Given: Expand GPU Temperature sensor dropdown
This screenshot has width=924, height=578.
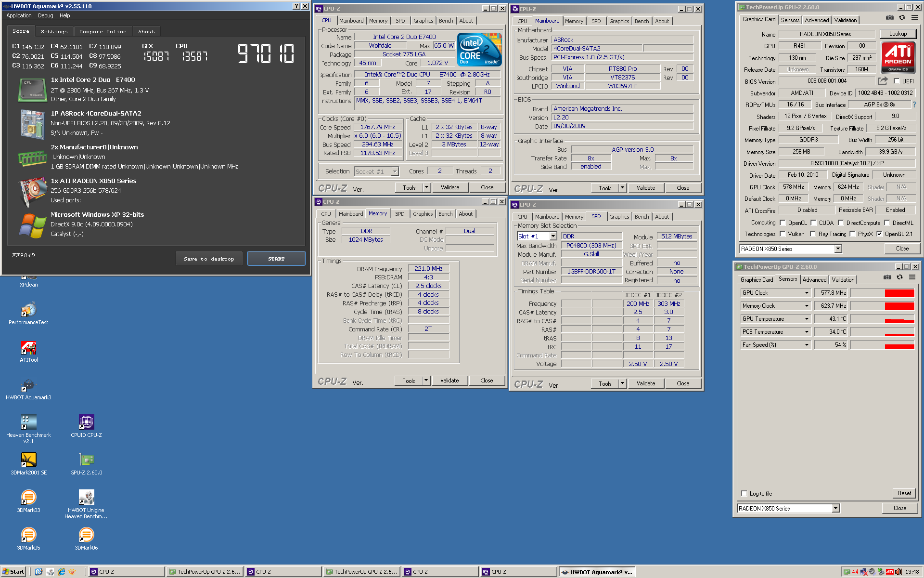Looking at the screenshot, I should [x=807, y=319].
